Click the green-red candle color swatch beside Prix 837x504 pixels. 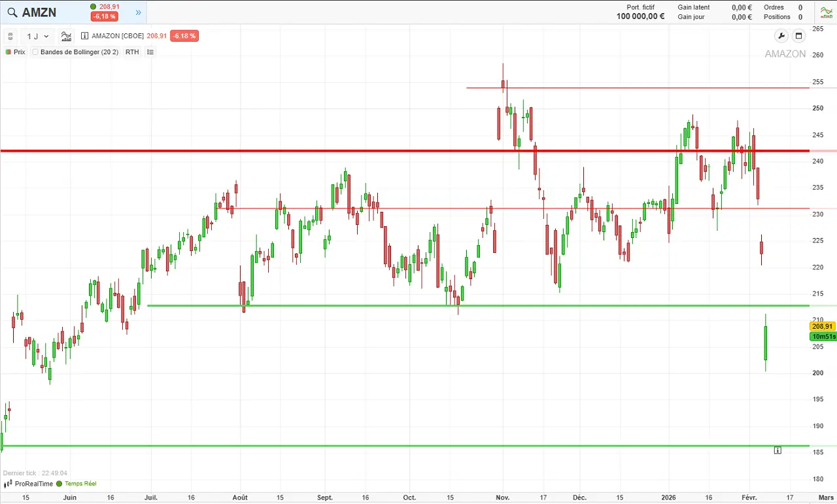7,52
